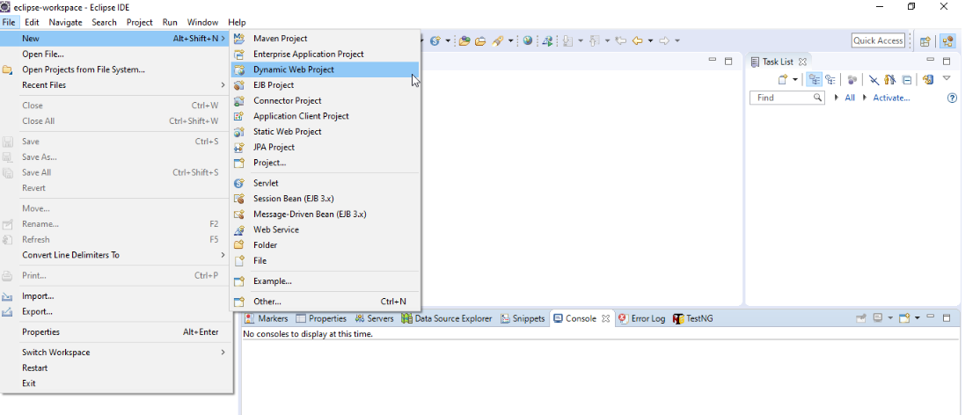
Task: Click the Open Type toolbar icon
Action: (x=464, y=40)
